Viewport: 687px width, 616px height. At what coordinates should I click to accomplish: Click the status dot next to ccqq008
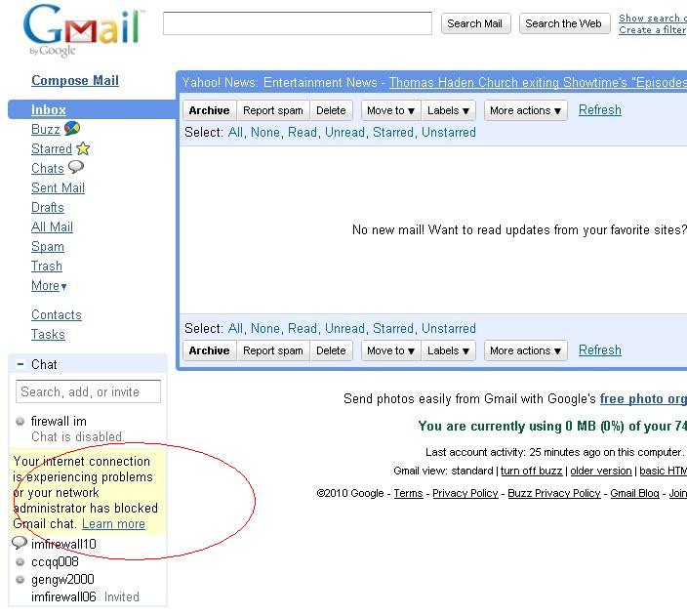20,562
